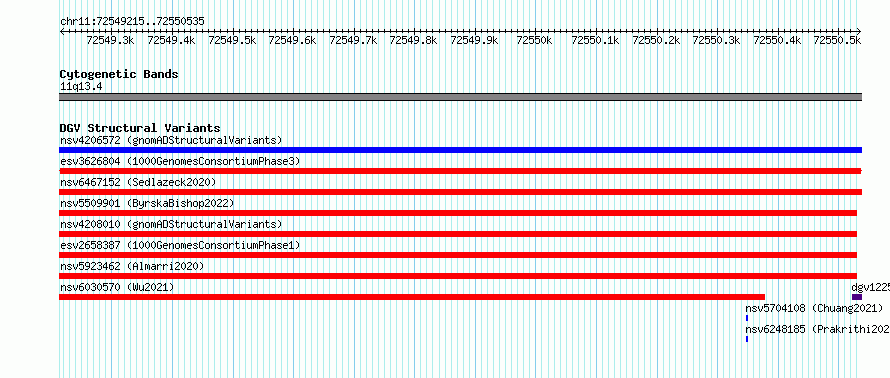Click ruler tick 72549.8k

point(414,40)
